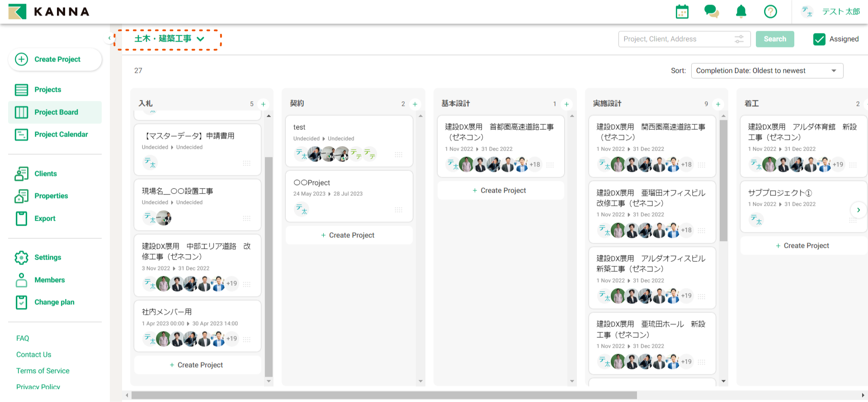Open notifications bell

pyautogui.click(x=741, y=12)
